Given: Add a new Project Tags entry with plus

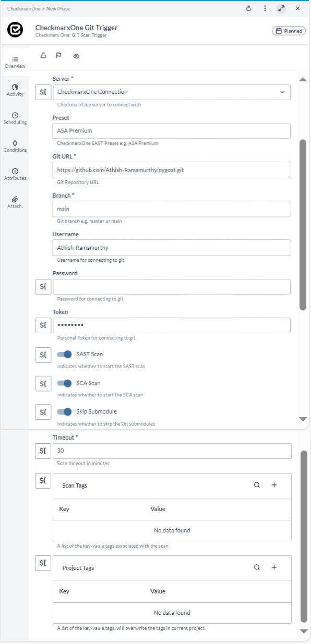Looking at the screenshot, I should 274,567.
